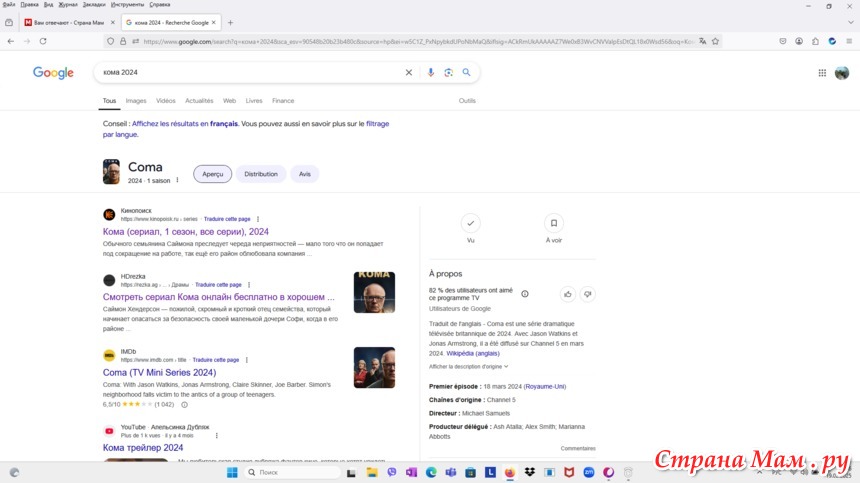Open more options beside Coma 1 saison
This screenshot has width=860, height=483.
(177, 180)
